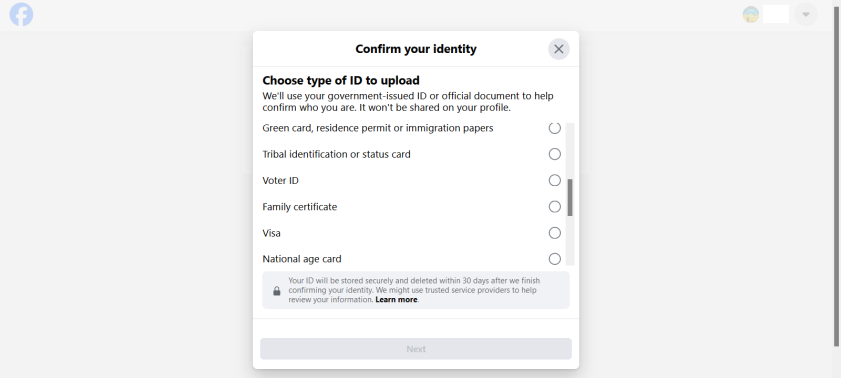This screenshot has height=378, width=841.
Task: Select the Green card radio button
Action: point(555,128)
